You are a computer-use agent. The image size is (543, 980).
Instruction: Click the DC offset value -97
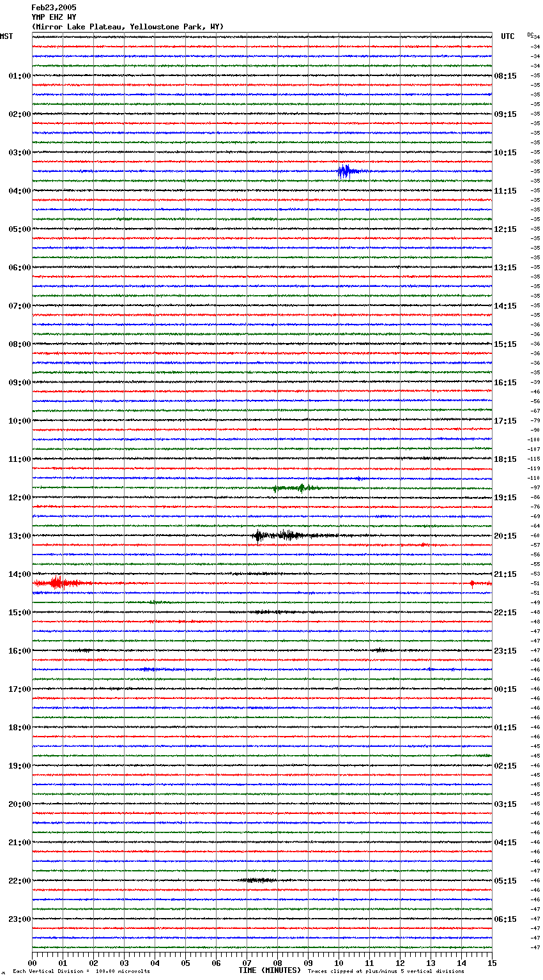(535, 488)
